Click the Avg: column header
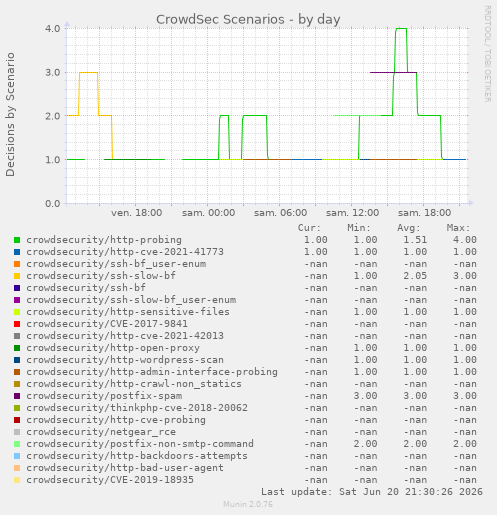The height and width of the screenshot is (515, 497). coord(409,228)
